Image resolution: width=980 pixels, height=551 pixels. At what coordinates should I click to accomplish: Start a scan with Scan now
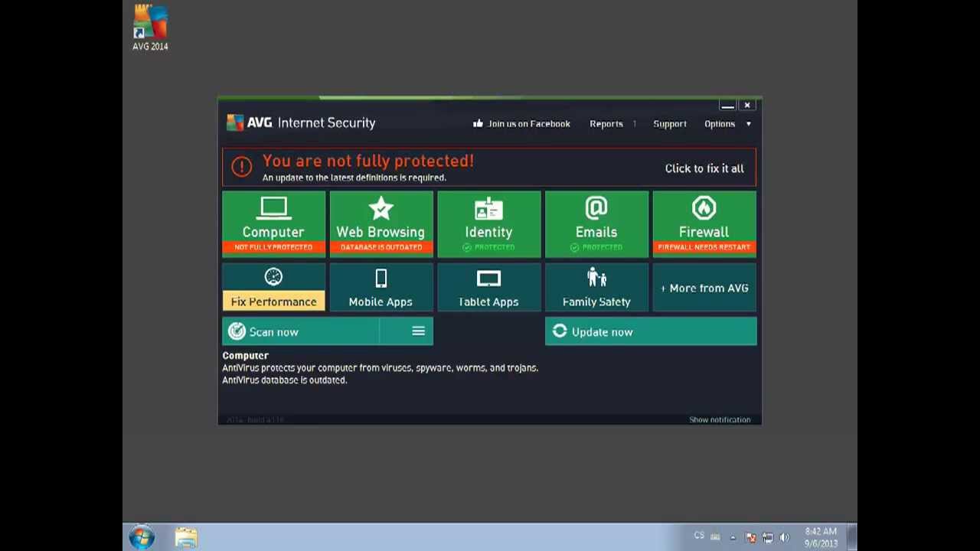pos(300,331)
